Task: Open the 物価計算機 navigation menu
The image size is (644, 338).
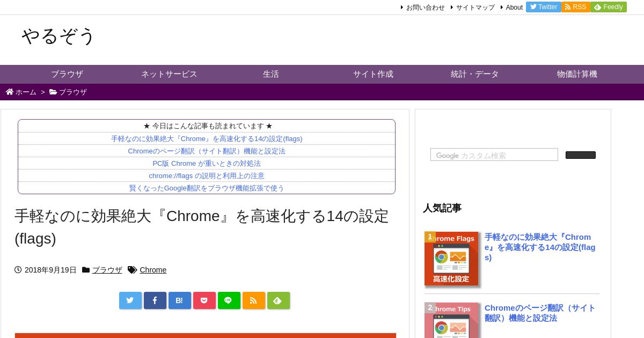Action: click(x=577, y=74)
